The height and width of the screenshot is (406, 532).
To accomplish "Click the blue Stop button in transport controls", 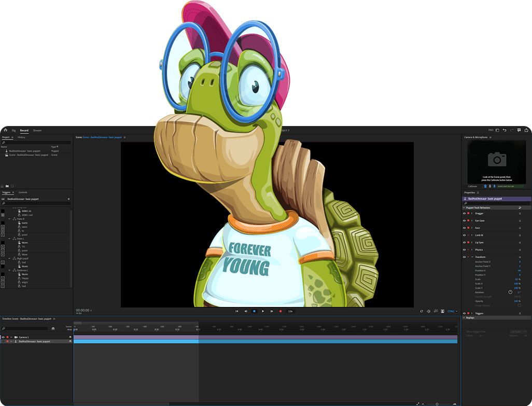I will [x=254, y=311].
